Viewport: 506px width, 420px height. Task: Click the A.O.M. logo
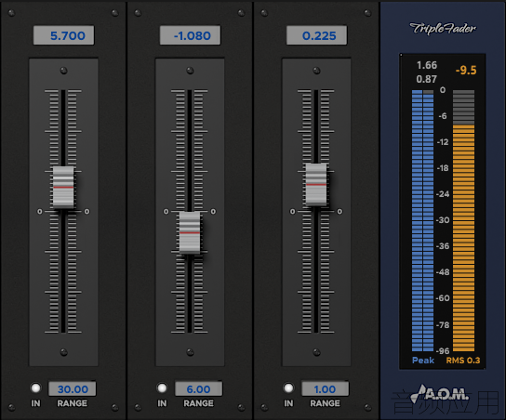coord(441,394)
